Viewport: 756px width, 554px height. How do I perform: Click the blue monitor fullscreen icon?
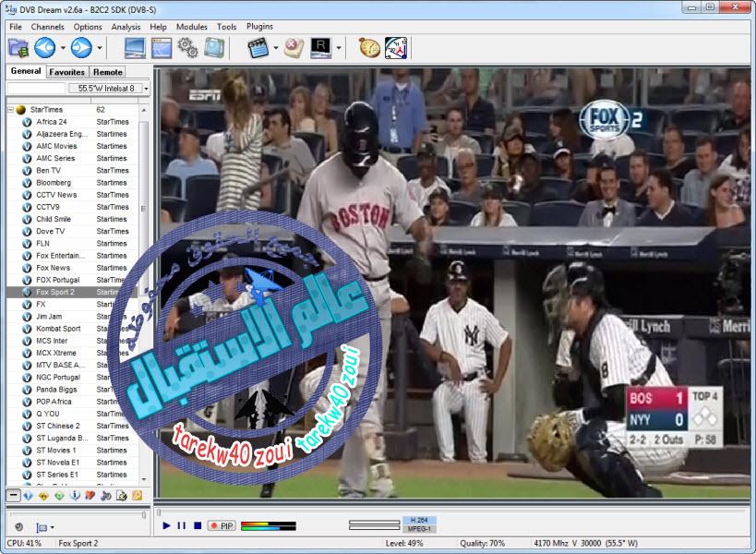135,48
